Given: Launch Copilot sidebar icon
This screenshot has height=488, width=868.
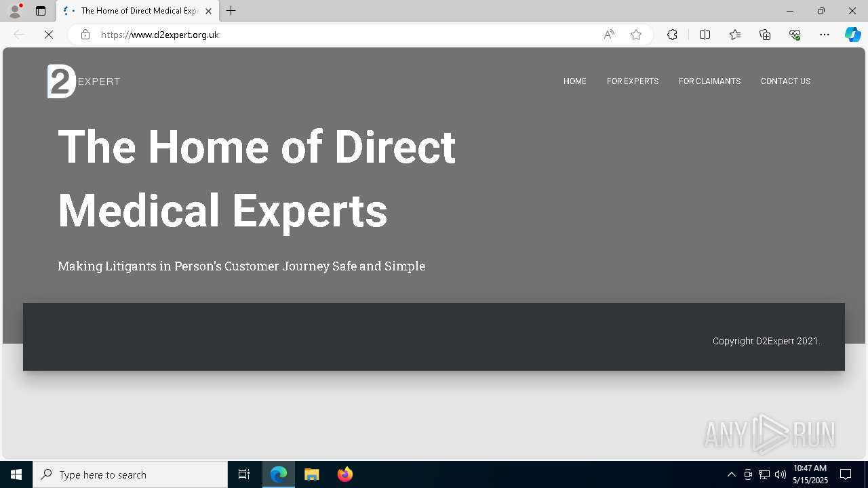Looking at the screenshot, I should 853,35.
